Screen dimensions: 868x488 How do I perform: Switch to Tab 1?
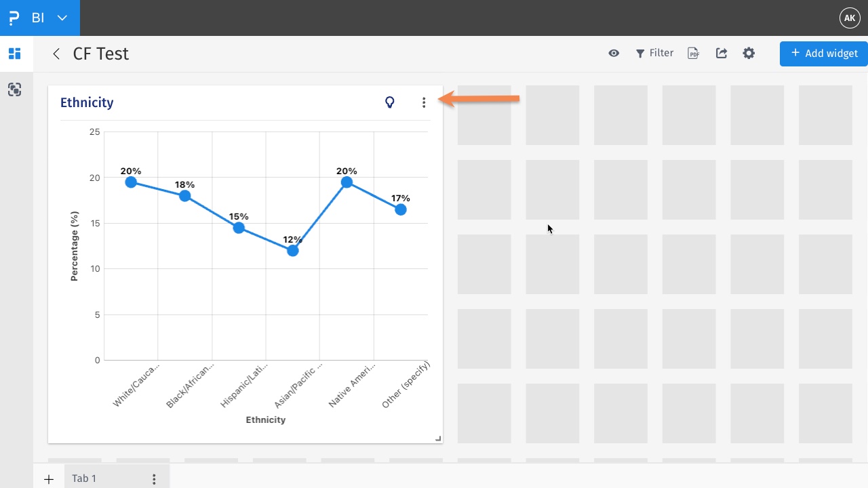click(84, 478)
